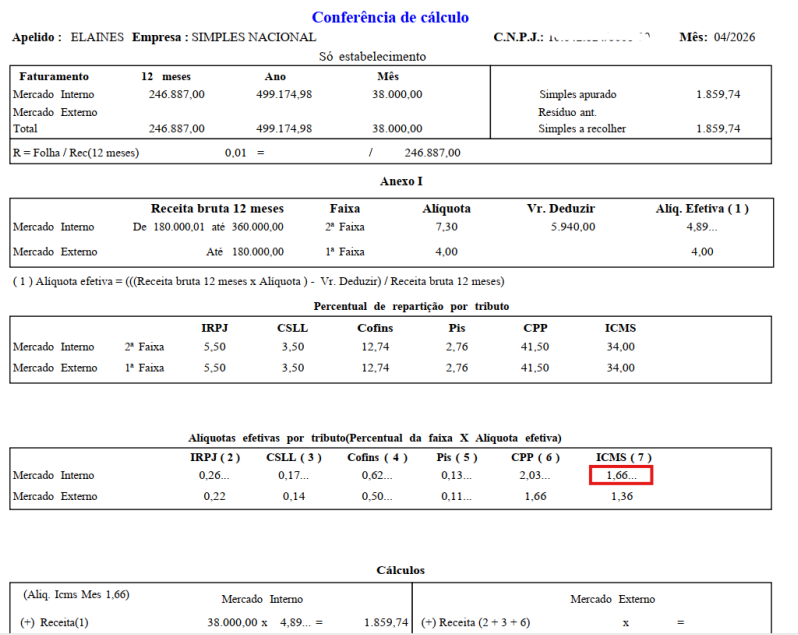Select result 1.859,74 in the Cálculos row

[386, 622]
